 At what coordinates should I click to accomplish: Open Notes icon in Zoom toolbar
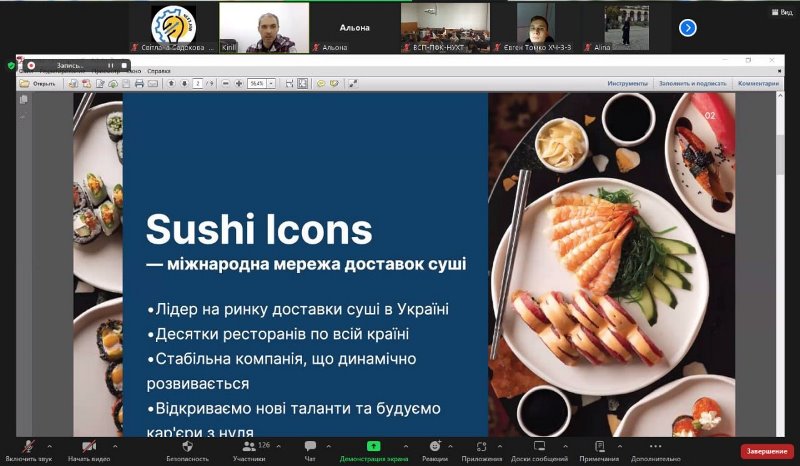coord(599,447)
